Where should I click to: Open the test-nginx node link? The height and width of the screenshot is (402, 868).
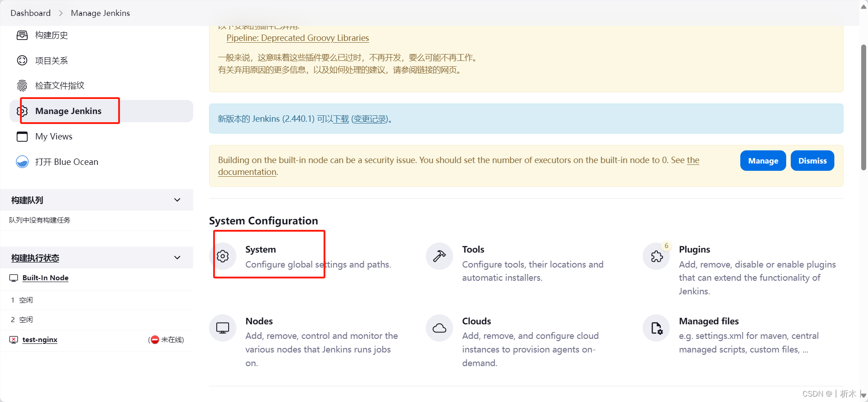(40, 340)
